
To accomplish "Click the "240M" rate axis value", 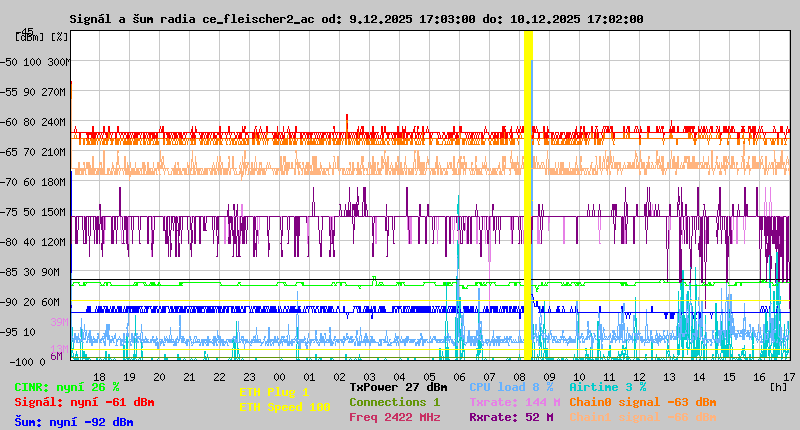I will 56,122.
